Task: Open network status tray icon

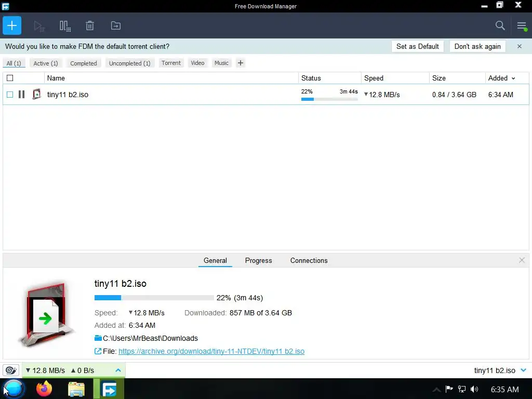Action: pyautogui.click(x=462, y=389)
